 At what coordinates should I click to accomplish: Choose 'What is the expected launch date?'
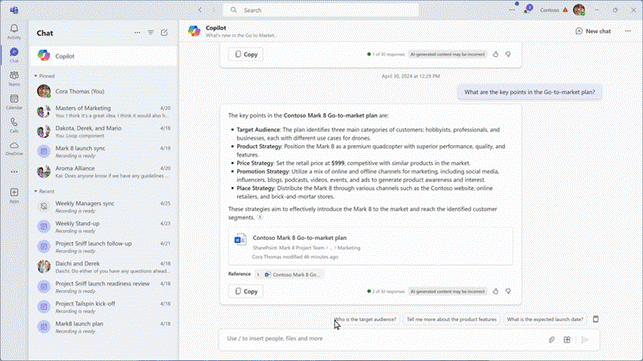click(x=545, y=319)
